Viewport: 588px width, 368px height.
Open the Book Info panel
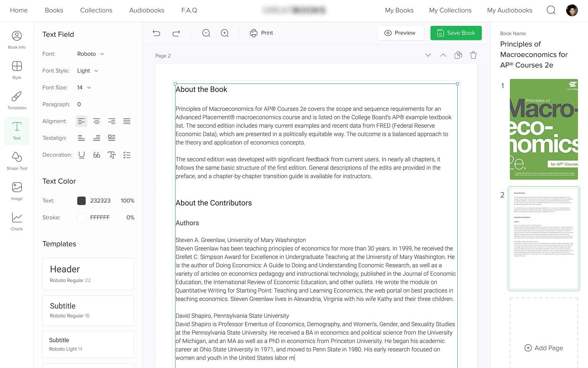17,40
